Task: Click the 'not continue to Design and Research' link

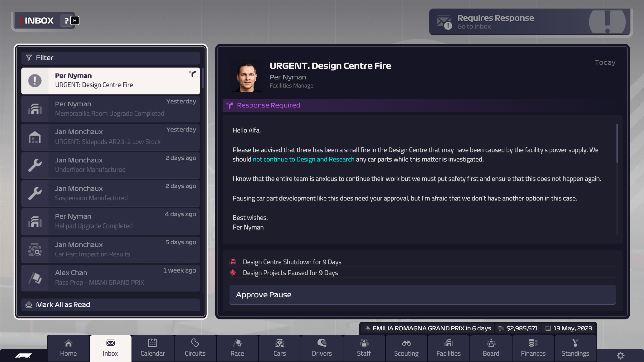Action: pyautogui.click(x=303, y=159)
